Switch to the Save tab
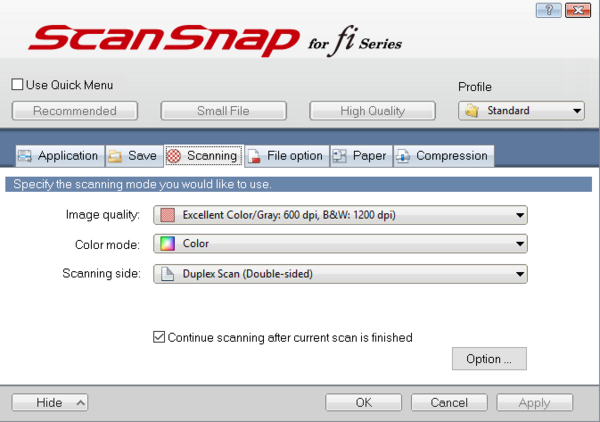The width and height of the screenshot is (600, 422). [134, 156]
